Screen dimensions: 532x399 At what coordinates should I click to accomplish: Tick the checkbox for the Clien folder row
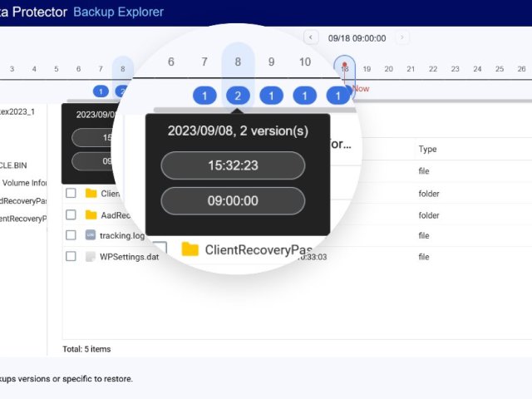pyautogui.click(x=71, y=193)
